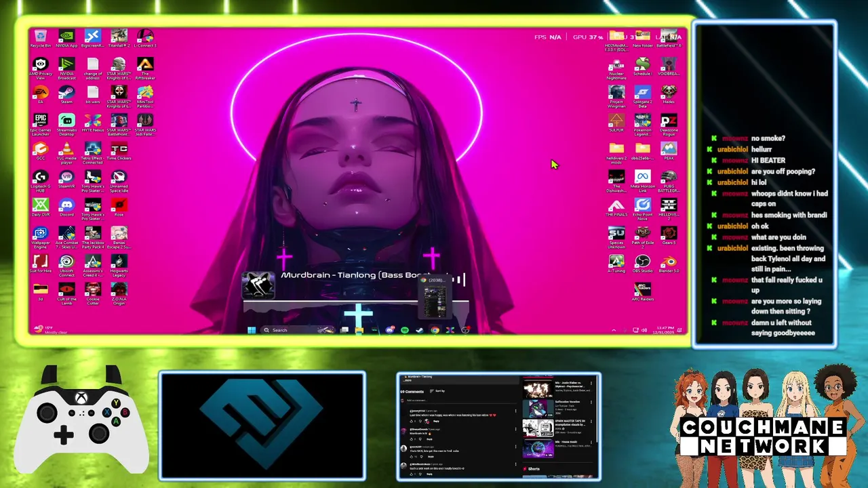Launch Hogwarts Legacy shortcut
Viewport: 868px width, 488px height.
tap(119, 266)
